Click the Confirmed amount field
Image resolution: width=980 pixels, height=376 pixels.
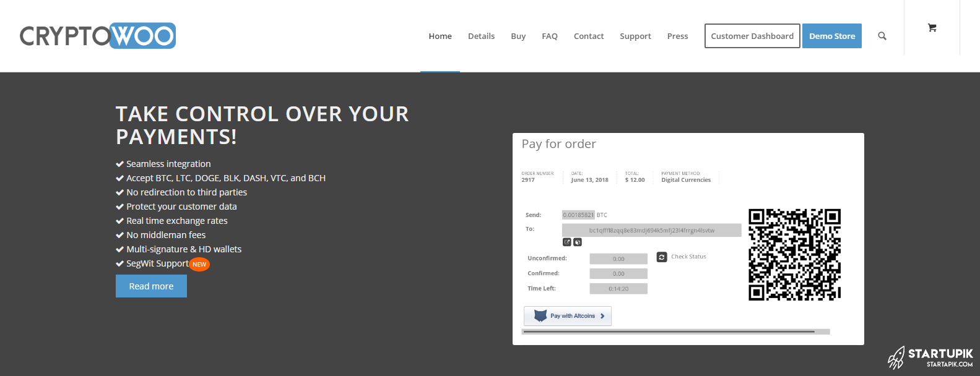618,274
